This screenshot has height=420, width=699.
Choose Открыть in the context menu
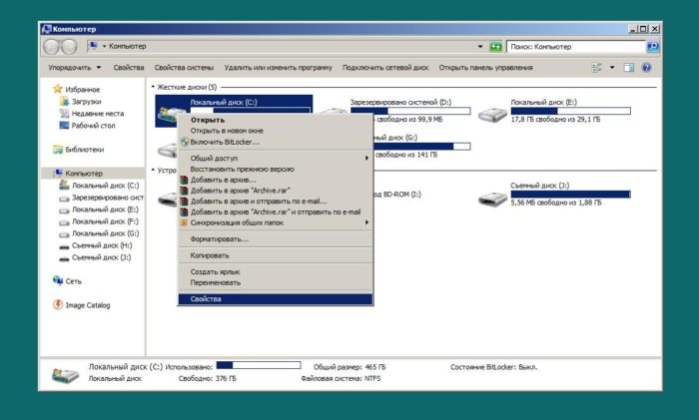pos(275,120)
